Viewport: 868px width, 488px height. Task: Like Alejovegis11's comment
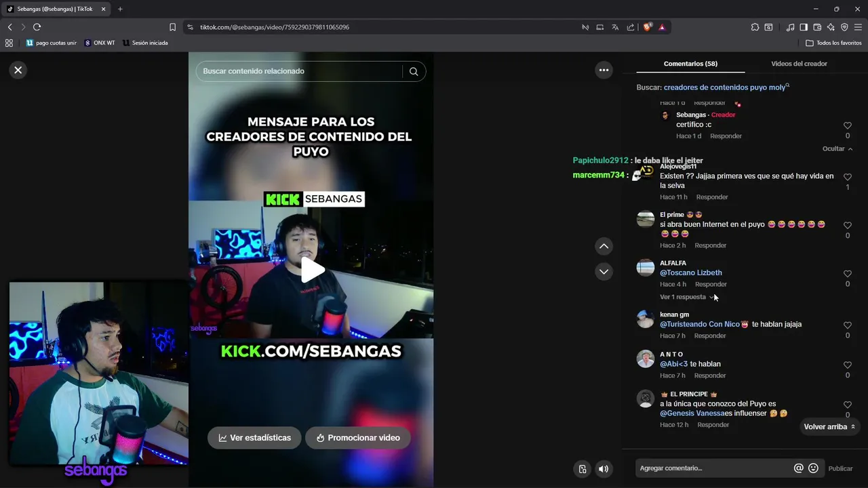tap(848, 177)
